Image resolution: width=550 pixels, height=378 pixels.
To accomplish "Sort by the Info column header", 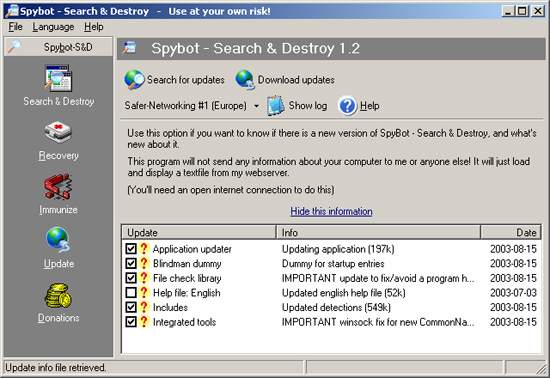I will 378,232.
